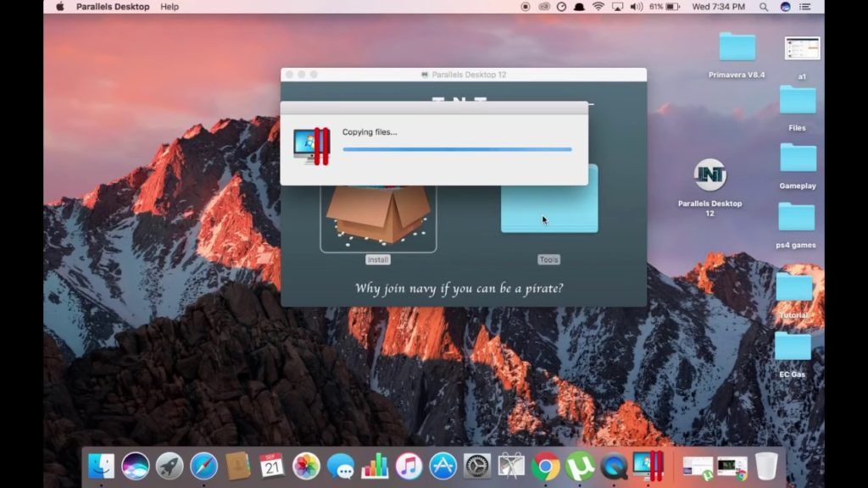
Task: Open Google Chrome in the dock
Action: coord(545,466)
